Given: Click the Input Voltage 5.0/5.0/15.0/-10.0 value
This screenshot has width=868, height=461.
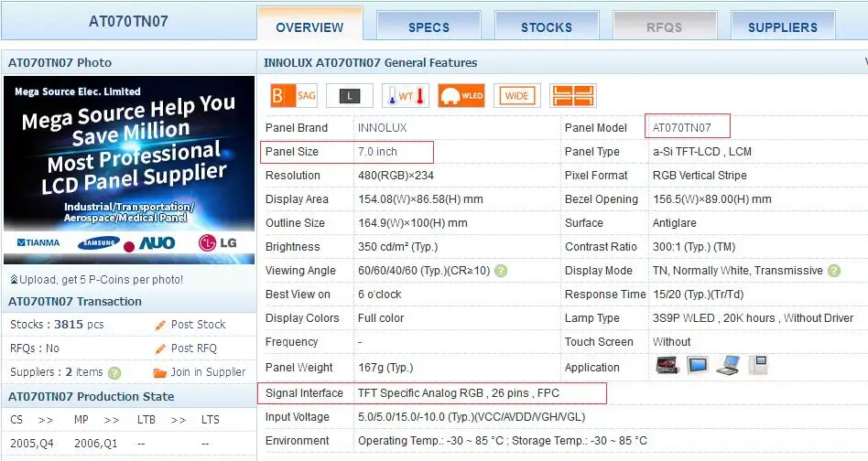Looking at the screenshot, I should pos(472,417).
